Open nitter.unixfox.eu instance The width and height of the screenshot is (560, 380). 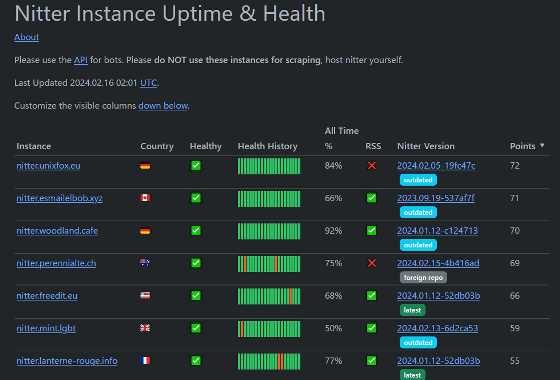coord(48,166)
